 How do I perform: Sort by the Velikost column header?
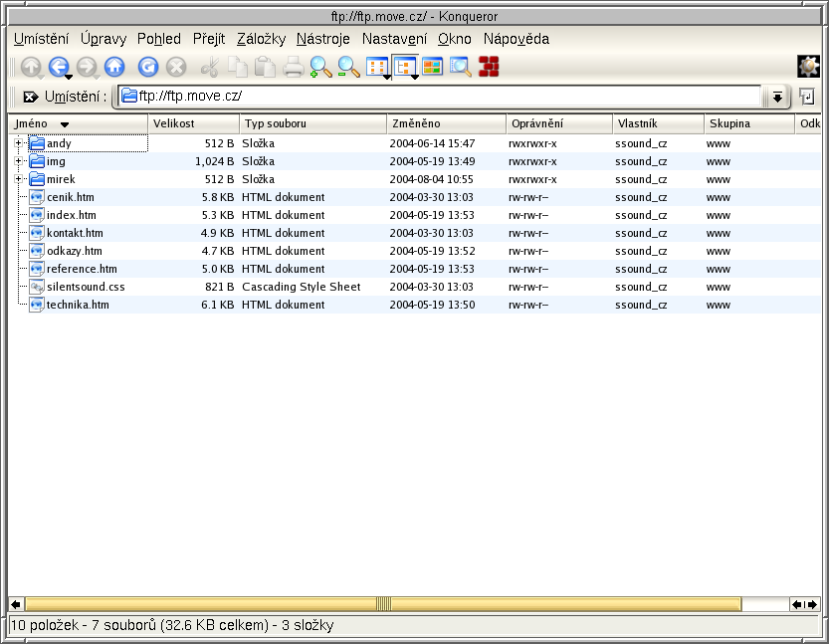tap(193, 123)
